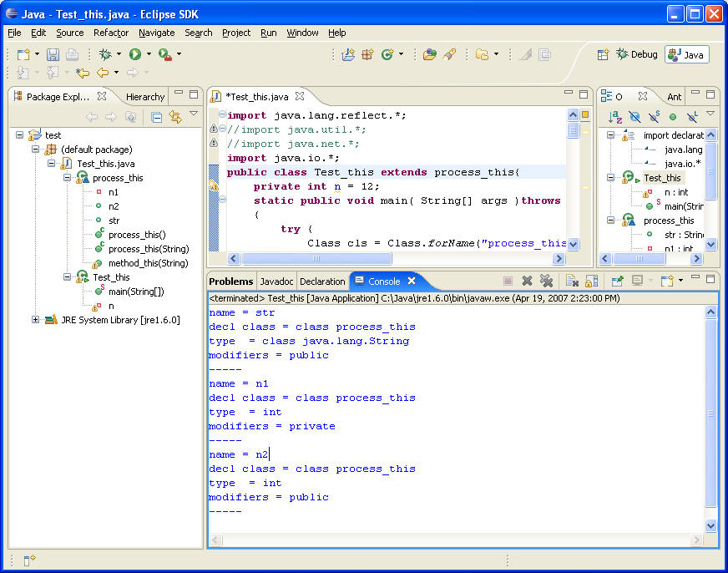Toggle Link with Editor in Package Explorer
The height and width of the screenshot is (573, 728).
pos(175,117)
